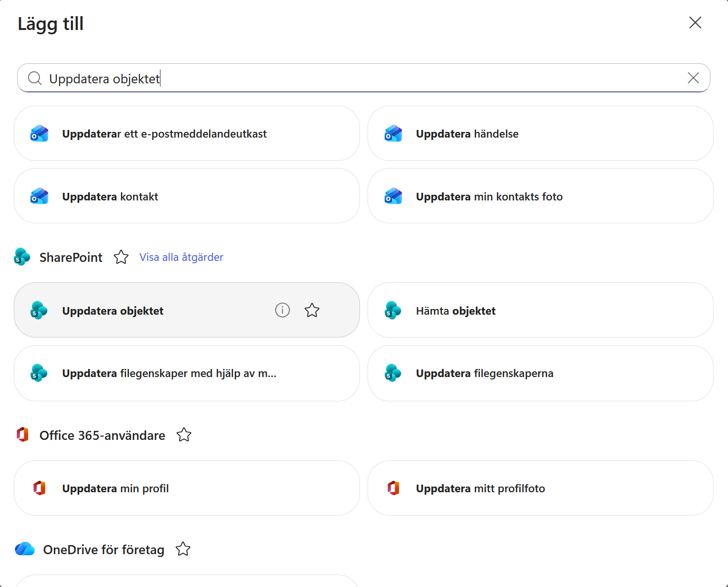Choose the Hämta objektet action
This screenshot has height=587, width=728.
pos(540,310)
